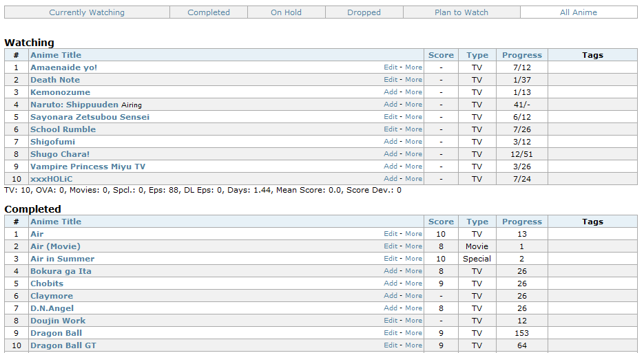The image size is (644, 353).
Task: Open the Kemonozume anime page
Action: pos(61,92)
